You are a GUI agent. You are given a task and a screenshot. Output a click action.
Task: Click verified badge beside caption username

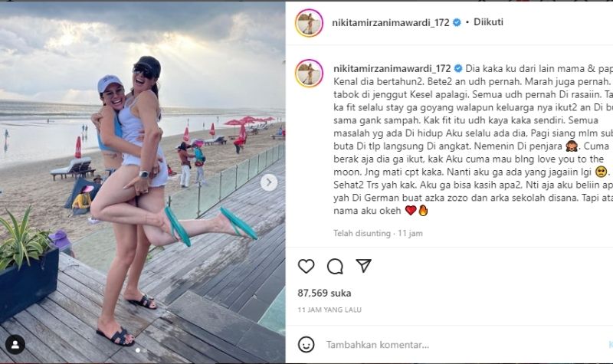tap(458, 68)
